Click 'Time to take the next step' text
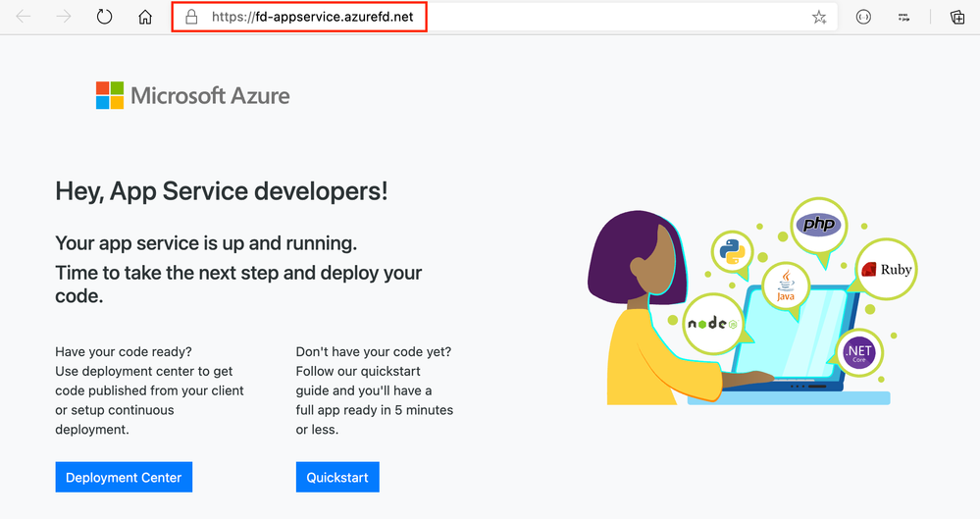 168,274
